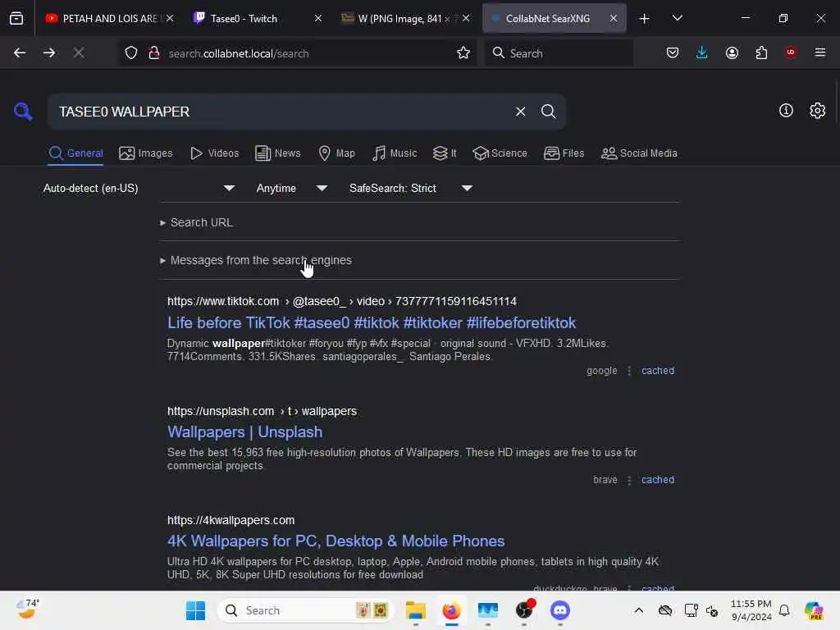Screen dimensions: 840x630
Task: Open the Anytime time range dropdown
Action: tap(291, 188)
